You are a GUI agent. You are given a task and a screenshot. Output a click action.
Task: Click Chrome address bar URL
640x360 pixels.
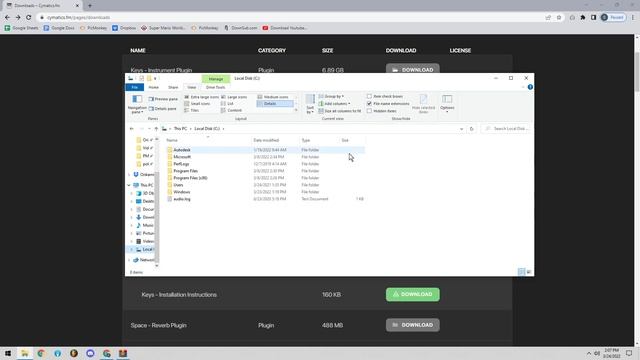(78, 18)
